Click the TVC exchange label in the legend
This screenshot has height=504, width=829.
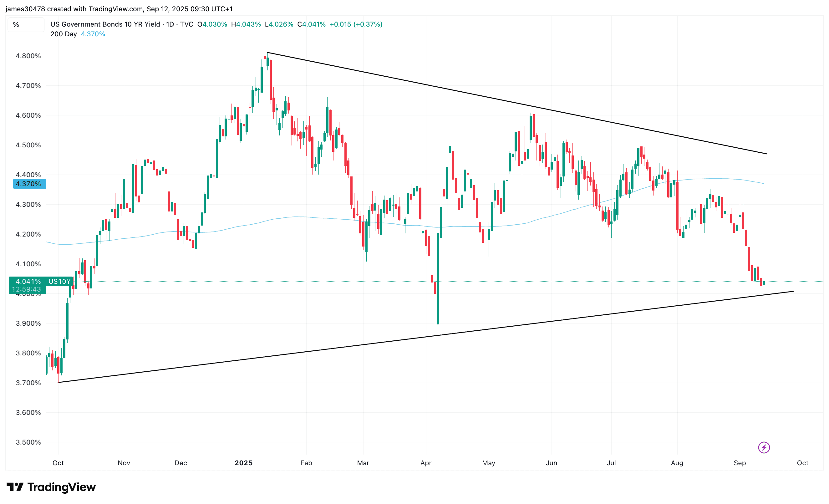pyautogui.click(x=187, y=24)
